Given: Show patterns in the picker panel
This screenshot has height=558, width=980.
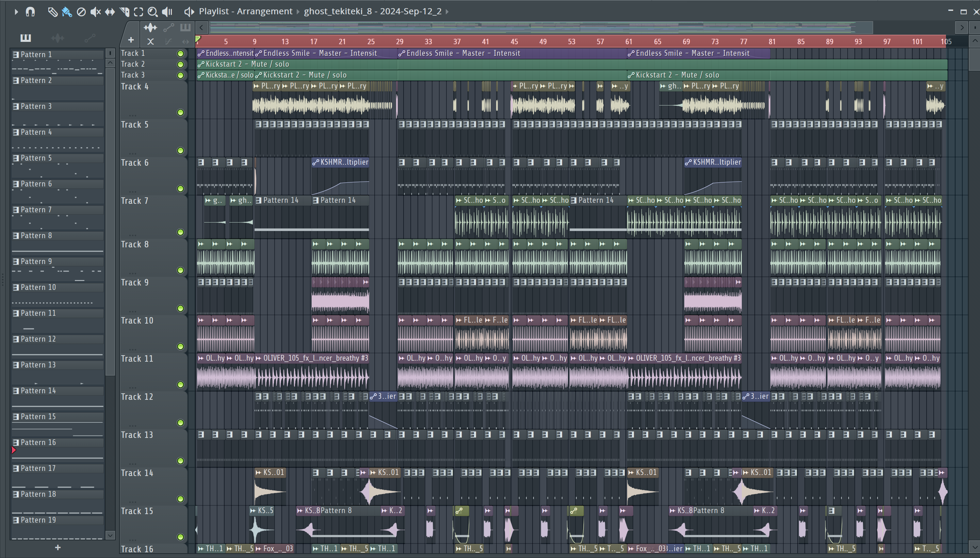Looking at the screenshot, I should 25,37.
